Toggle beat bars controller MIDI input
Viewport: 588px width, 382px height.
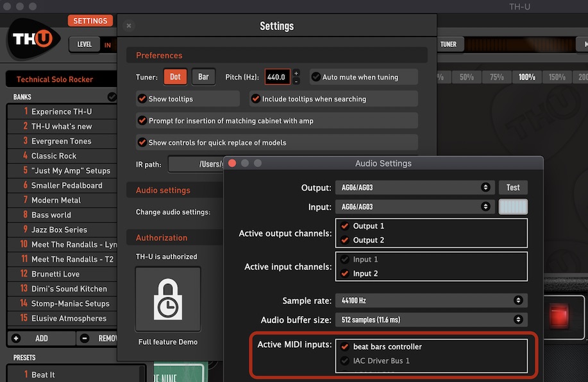point(344,347)
